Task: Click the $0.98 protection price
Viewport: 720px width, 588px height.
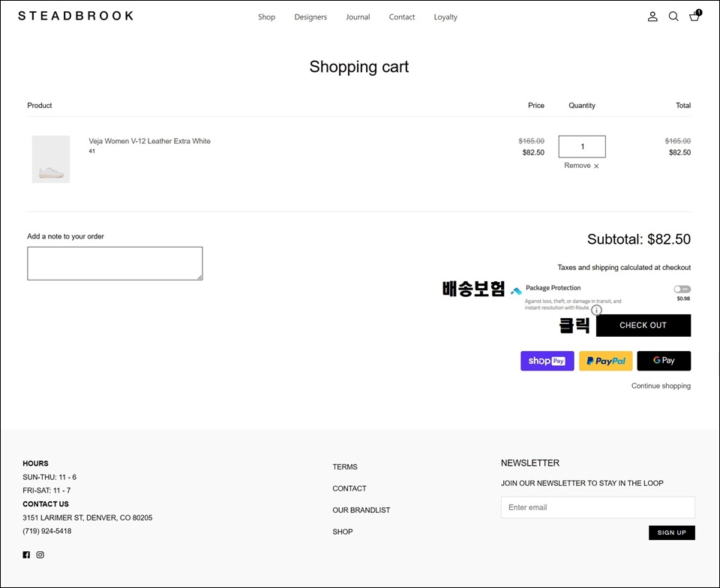Action: [683, 298]
